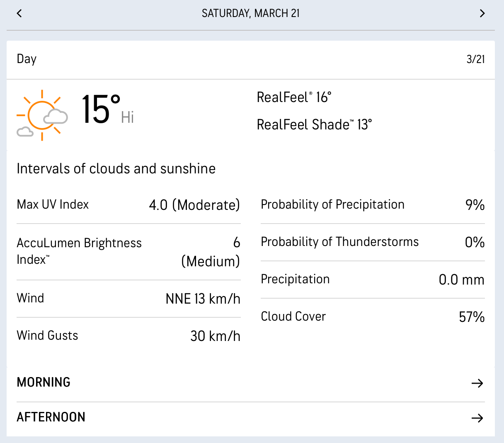
Task: Open the AFTERNOON forecast label
Action: (x=51, y=417)
